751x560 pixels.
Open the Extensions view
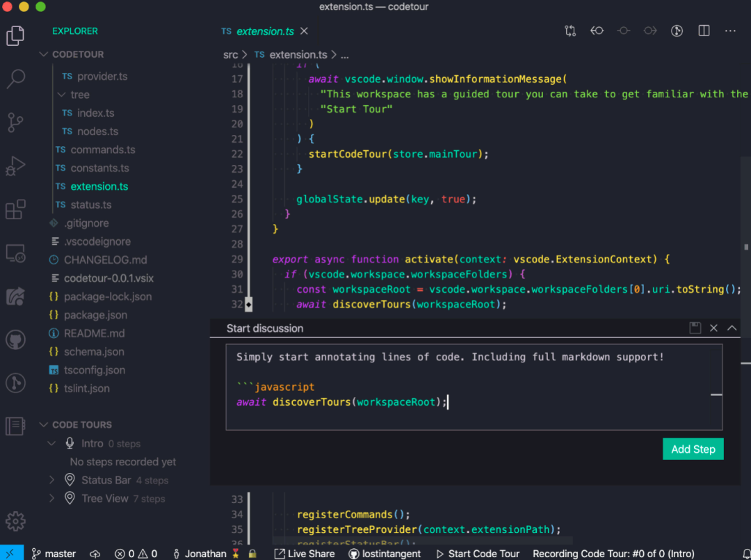tap(15, 210)
